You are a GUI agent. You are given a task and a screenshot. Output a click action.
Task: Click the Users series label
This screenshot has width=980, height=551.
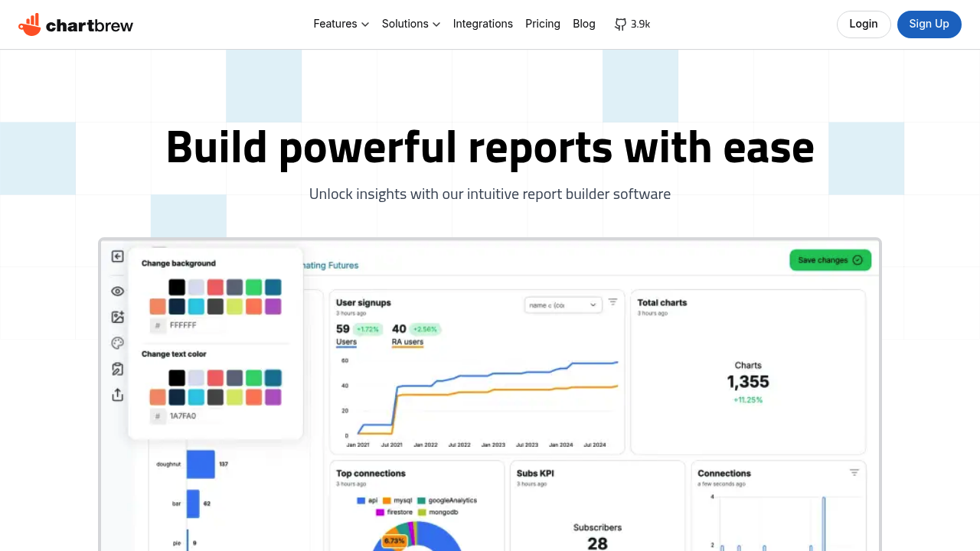point(346,342)
